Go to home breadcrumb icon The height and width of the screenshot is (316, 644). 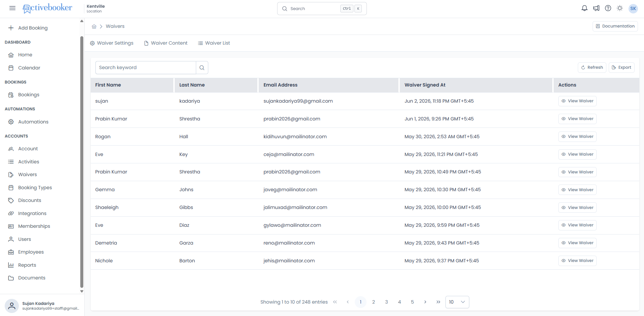[x=94, y=26]
